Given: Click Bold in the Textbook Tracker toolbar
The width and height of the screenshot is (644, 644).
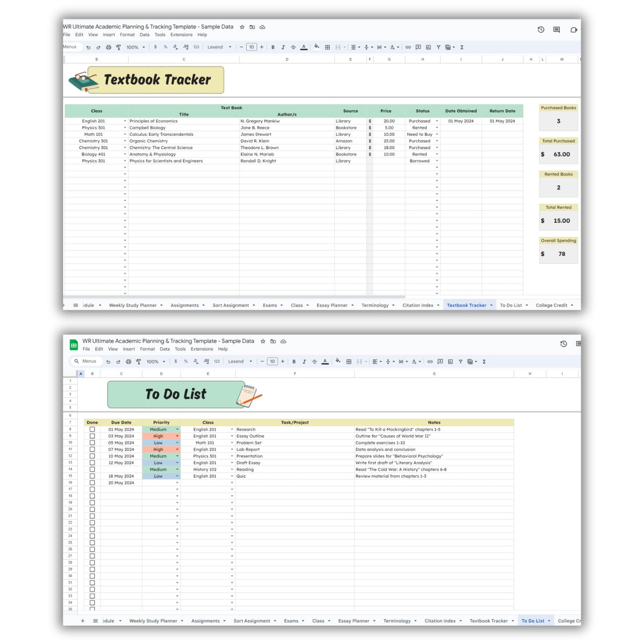Looking at the screenshot, I should click(273, 47).
